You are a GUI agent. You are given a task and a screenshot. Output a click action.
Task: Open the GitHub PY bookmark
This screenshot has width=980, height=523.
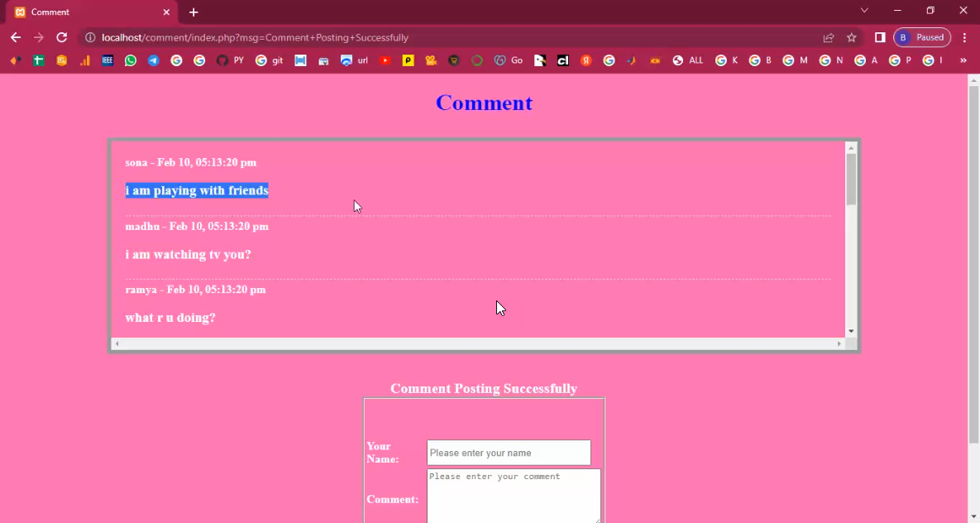coord(230,60)
